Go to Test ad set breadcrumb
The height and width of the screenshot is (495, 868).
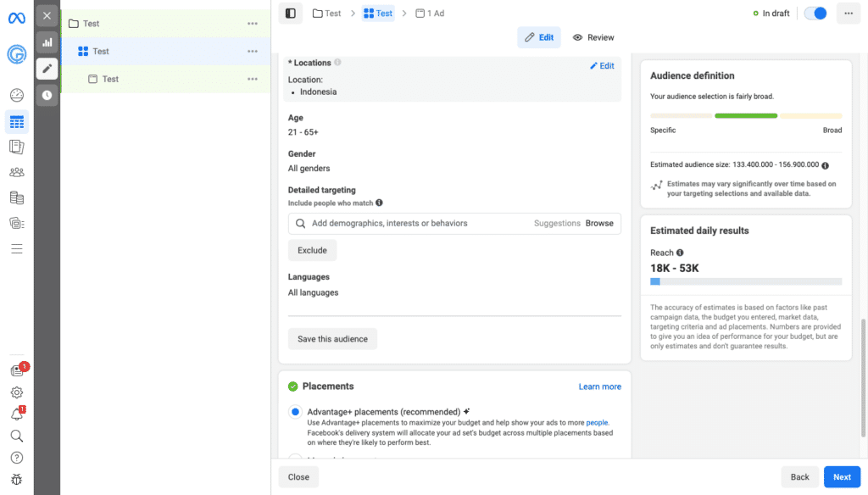(378, 14)
